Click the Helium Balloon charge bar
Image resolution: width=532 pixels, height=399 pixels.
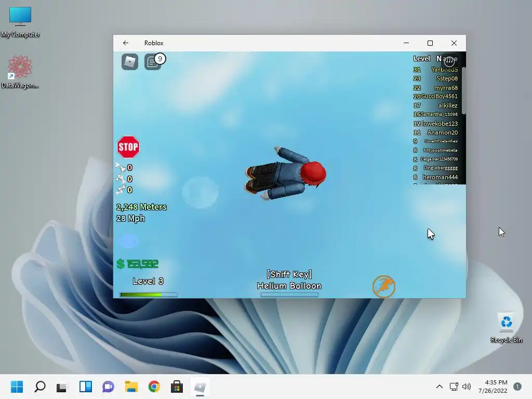(289, 295)
